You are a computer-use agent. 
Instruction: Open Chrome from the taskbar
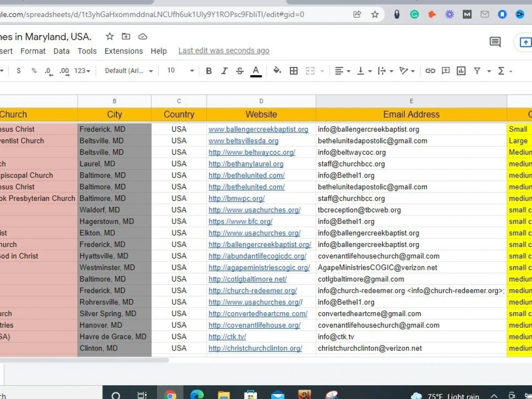click(170, 395)
